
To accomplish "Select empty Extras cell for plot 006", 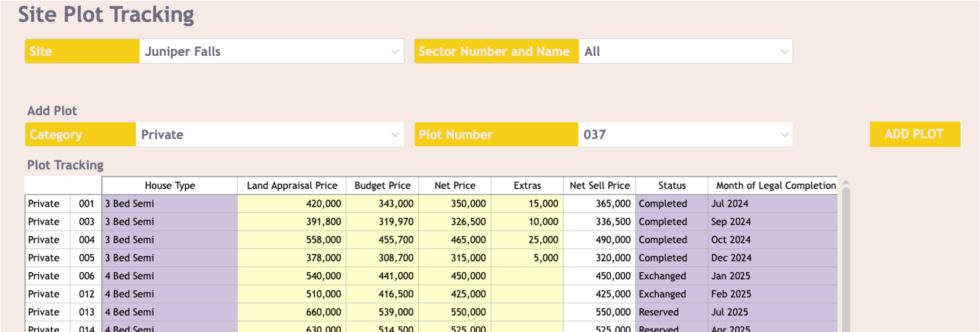I will point(527,276).
